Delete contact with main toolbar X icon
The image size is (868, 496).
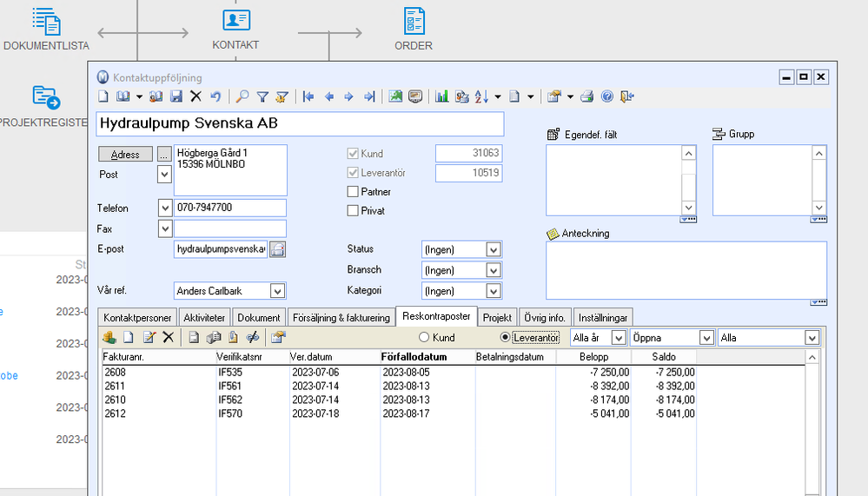pos(196,96)
